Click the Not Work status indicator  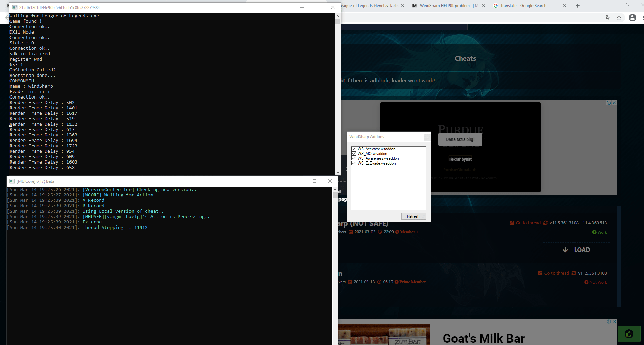(596, 282)
